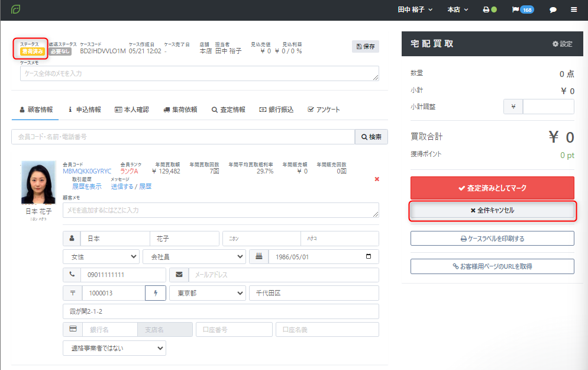Click the 口座名義 account holder field

pos(327,330)
